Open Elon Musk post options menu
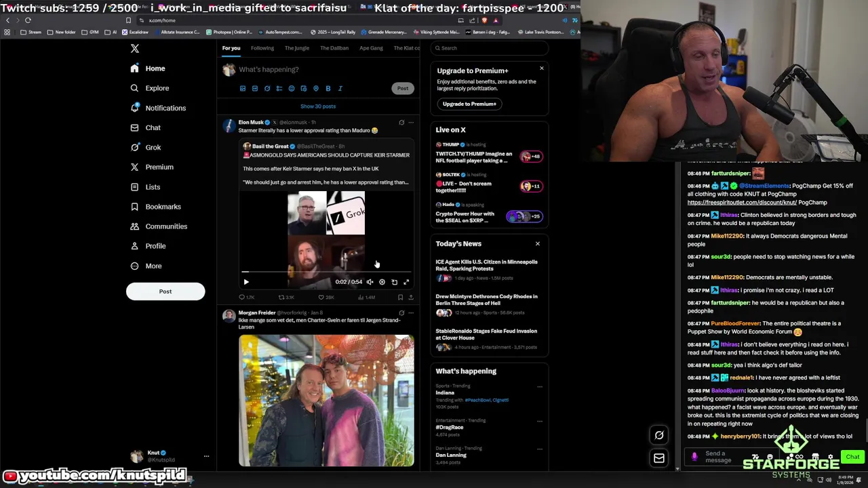Viewport: 868px width, 488px height. pos(411,123)
